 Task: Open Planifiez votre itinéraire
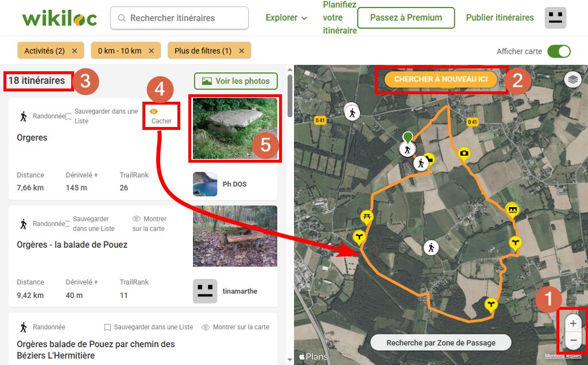(x=339, y=17)
